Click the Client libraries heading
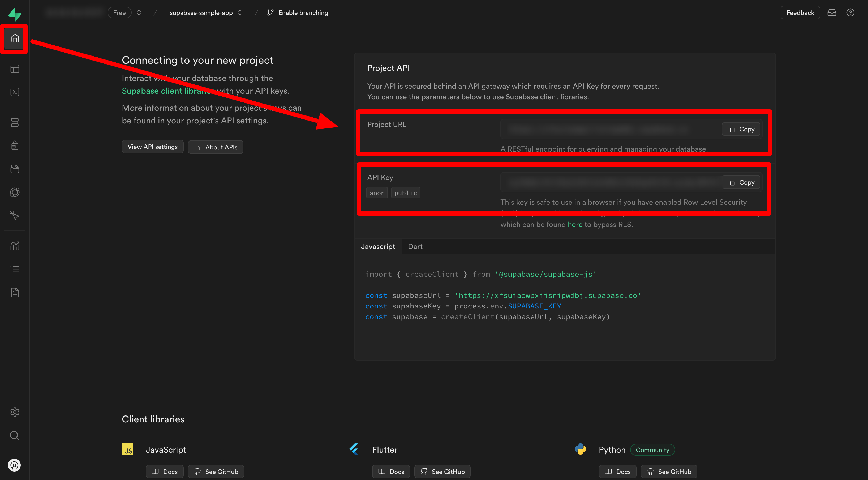This screenshot has width=868, height=480. [153, 419]
